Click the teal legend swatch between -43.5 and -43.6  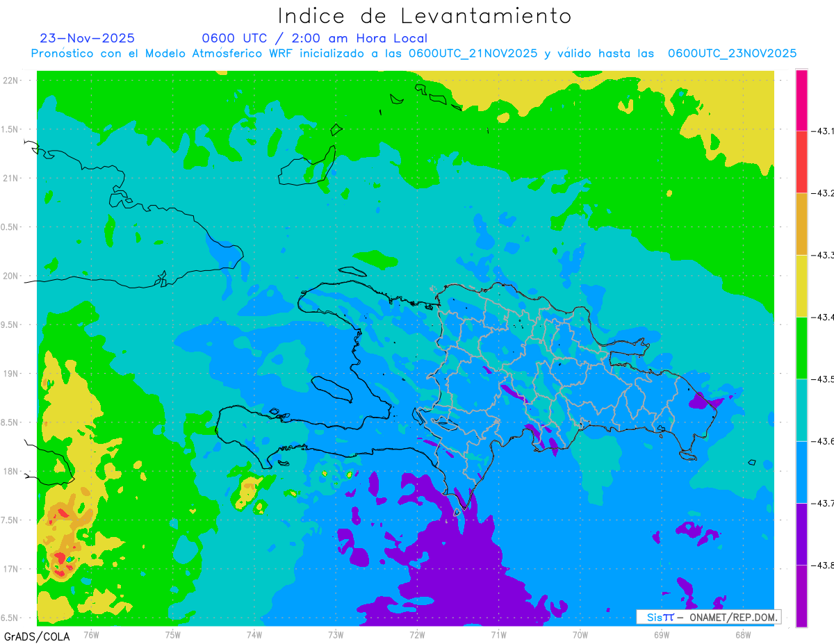click(x=801, y=409)
